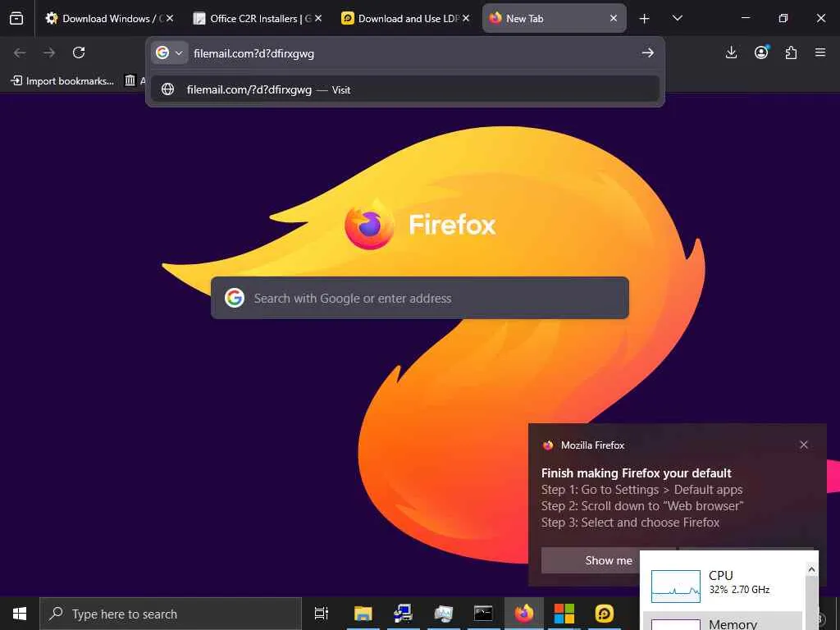Select the Memory entry in performance popup
This screenshot has height=630, width=840.
[723, 623]
